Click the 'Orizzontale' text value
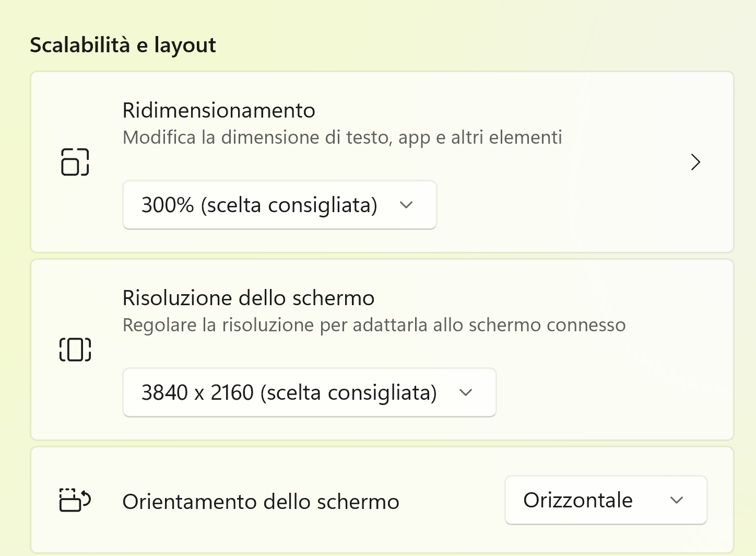This screenshot has height=556, width=756. pyautogui.click(x=578, y=500)
